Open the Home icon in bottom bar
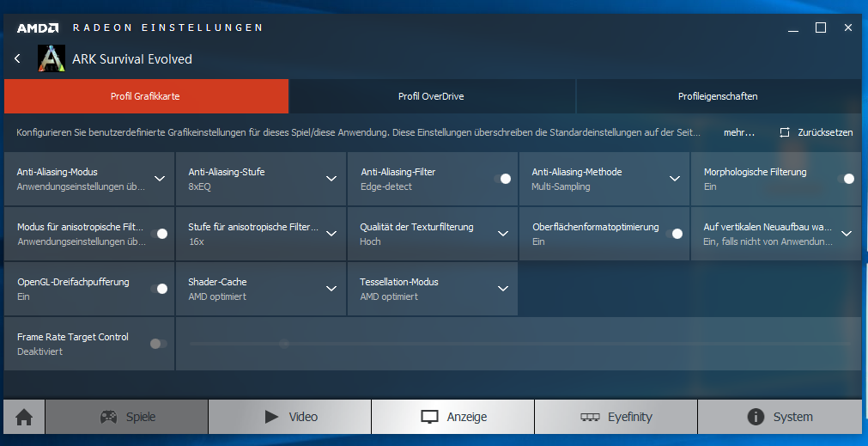The width and height of the screenshot is (868, 446). coord(24,417)
